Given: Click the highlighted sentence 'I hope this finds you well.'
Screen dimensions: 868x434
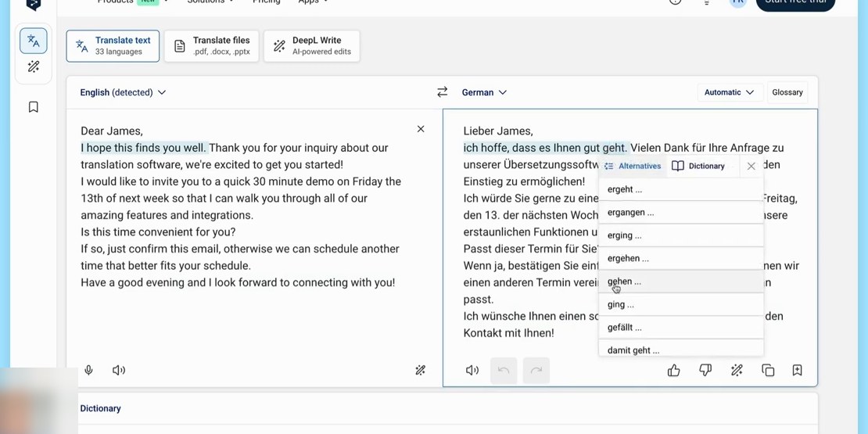Looking at the screenshot, I should 143,148.
